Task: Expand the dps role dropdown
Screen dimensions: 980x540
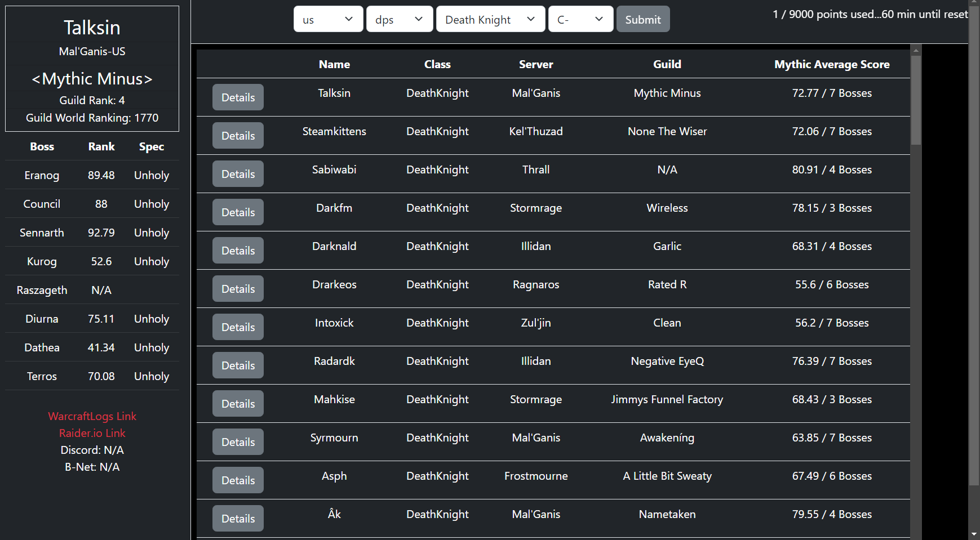Action: point(399,19)
